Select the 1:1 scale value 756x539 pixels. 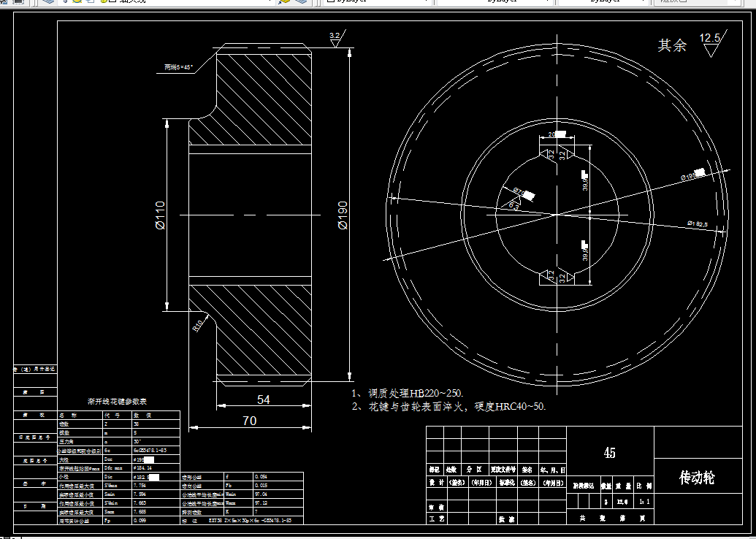tap(644, 502)
